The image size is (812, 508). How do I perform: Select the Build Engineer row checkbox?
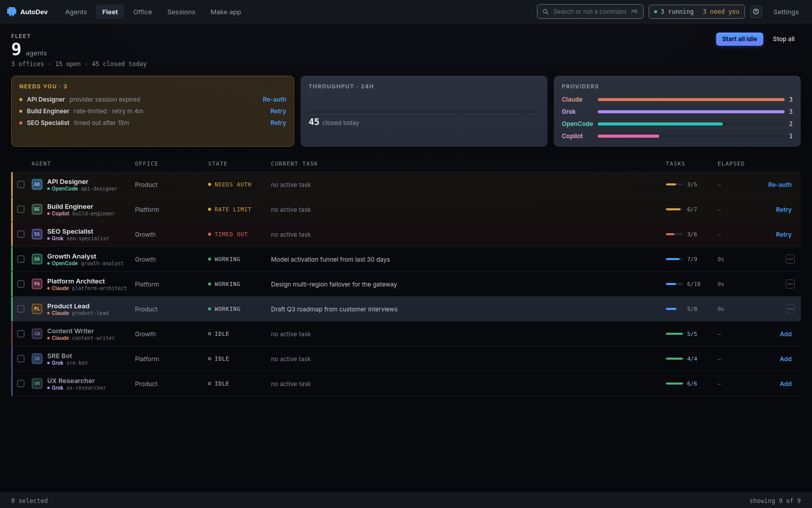pos(21,209)
